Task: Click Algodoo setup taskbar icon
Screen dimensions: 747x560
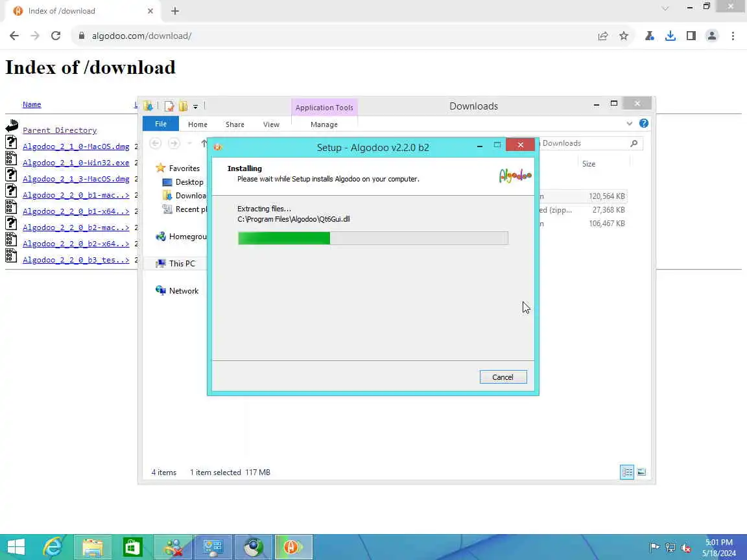Action: click(x=294, y=547)
